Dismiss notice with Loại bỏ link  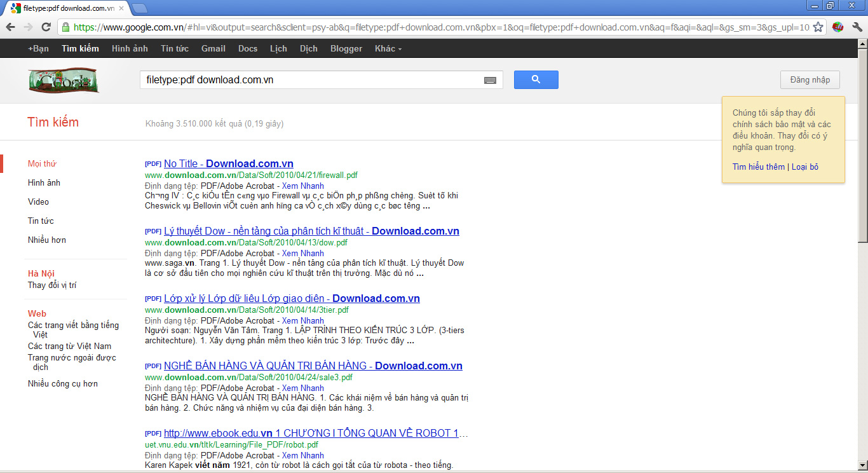tap(805, 167)
